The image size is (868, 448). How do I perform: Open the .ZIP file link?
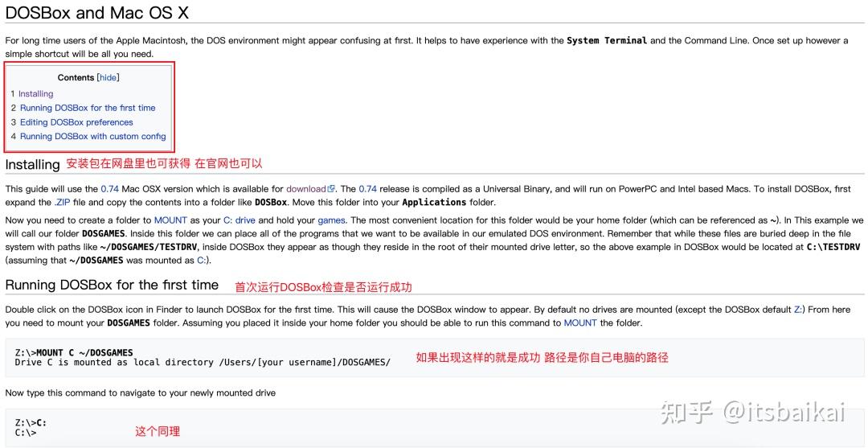click(x=63, y=203)
